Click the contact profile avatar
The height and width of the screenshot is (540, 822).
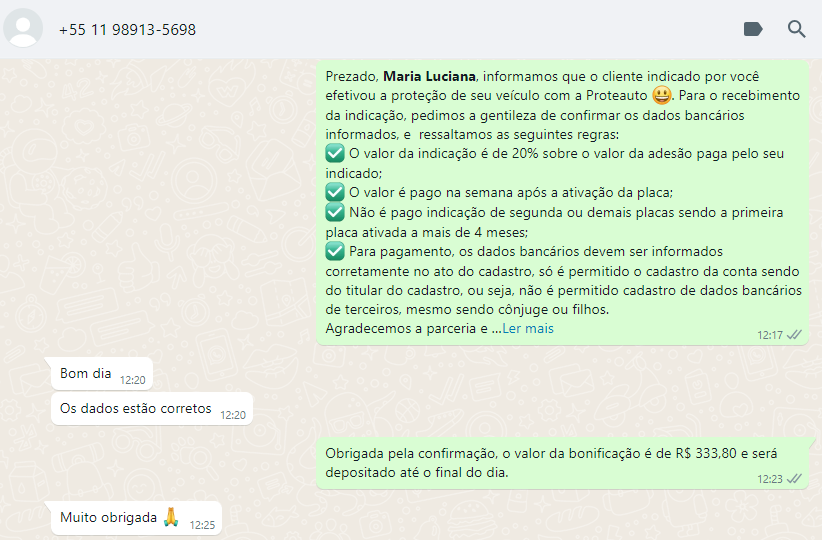[x=23, y=28]
